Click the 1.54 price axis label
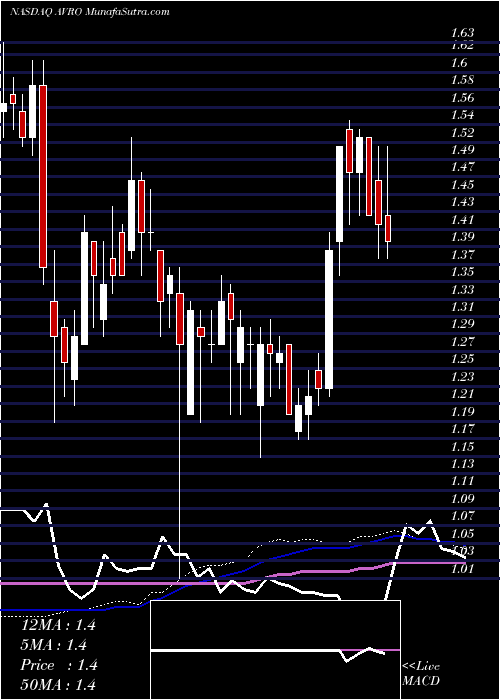Screen dimensions: 500x700 (x=462, y=115)
